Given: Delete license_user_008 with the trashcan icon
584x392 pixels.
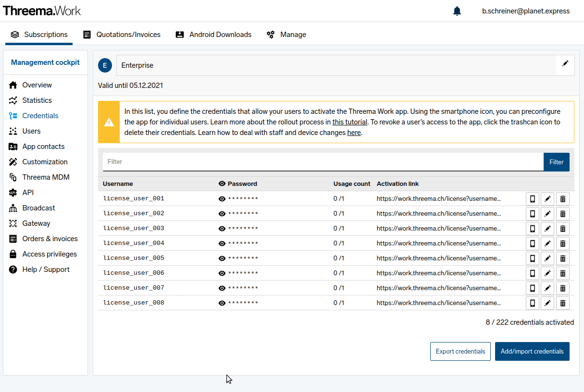Looking at the screenshot, I should (x=562, y=303).
